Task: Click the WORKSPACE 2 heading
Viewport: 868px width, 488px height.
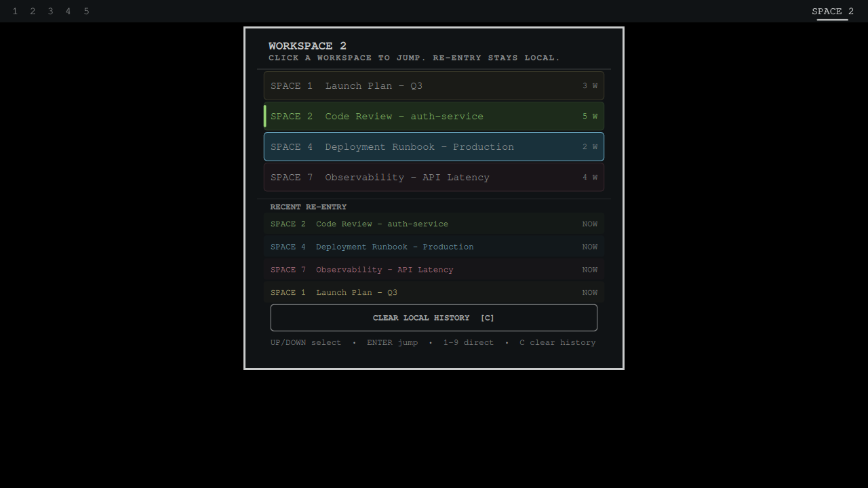Action: pos(307,46)
